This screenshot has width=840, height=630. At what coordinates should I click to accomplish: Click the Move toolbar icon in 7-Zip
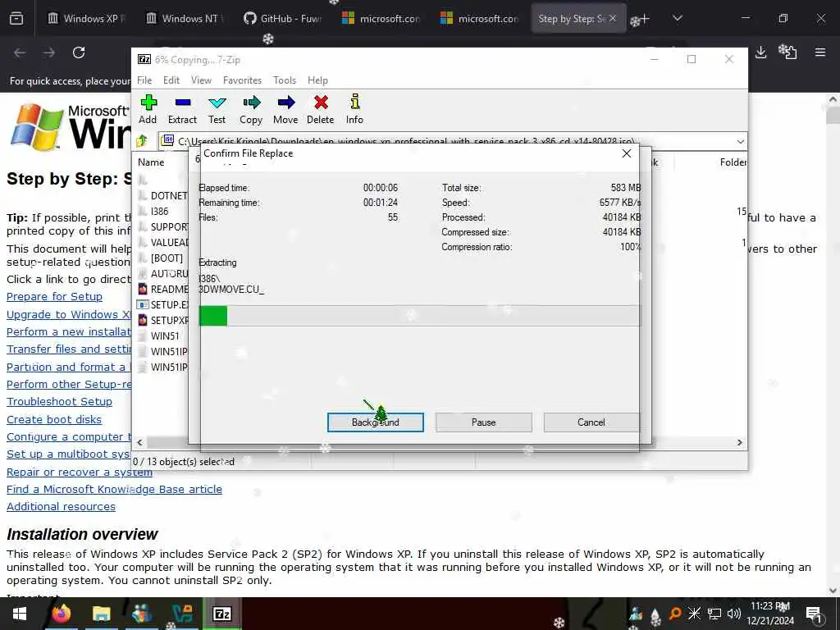click(285, 109)
